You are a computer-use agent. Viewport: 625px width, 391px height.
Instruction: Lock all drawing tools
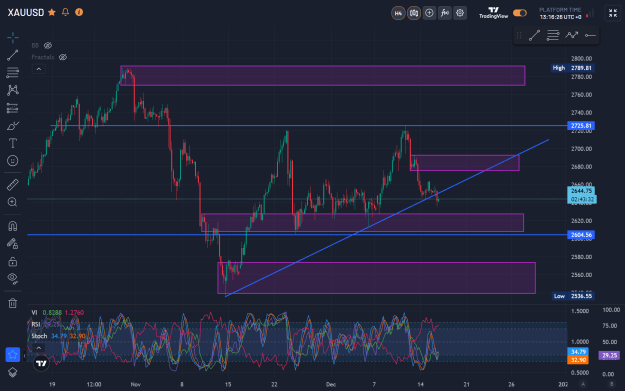[x=12, y=261]
